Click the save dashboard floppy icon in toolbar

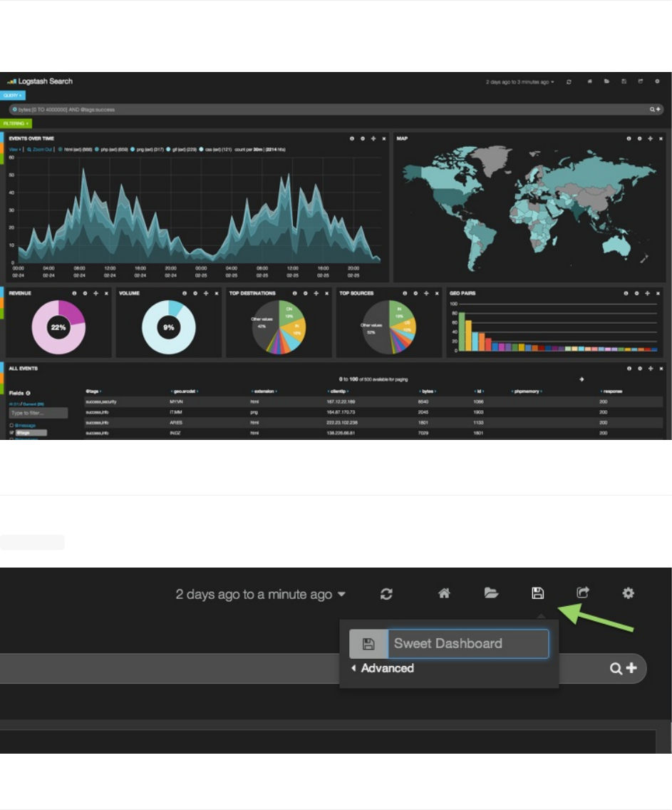click(x=537, y=593)
